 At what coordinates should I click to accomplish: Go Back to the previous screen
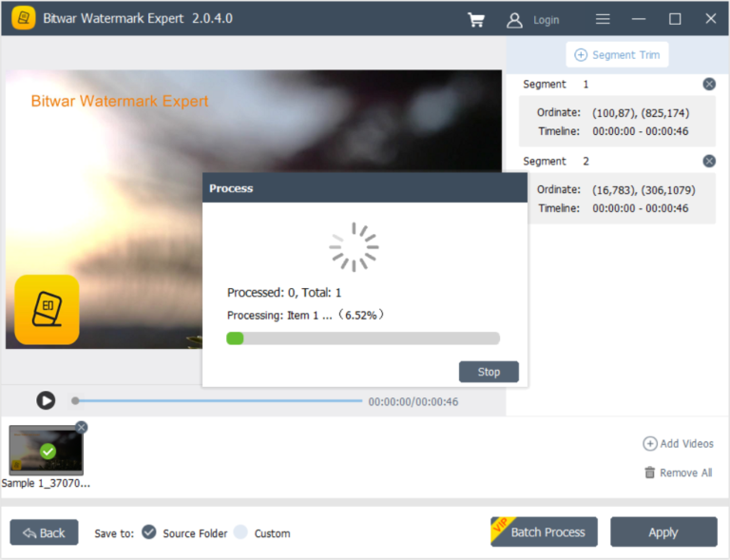(45, 532)
